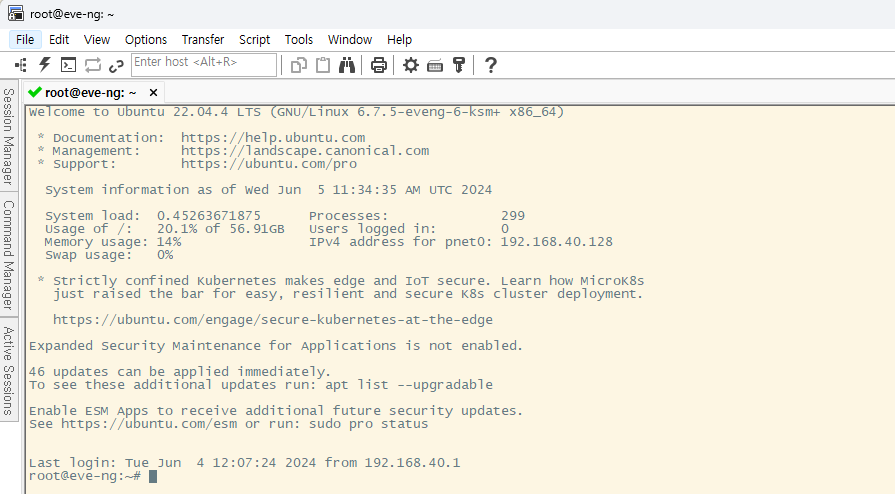Click the secure-kubernetes-at-the-edge URL text
The image size is (895, 494).
tap(273, 320)
